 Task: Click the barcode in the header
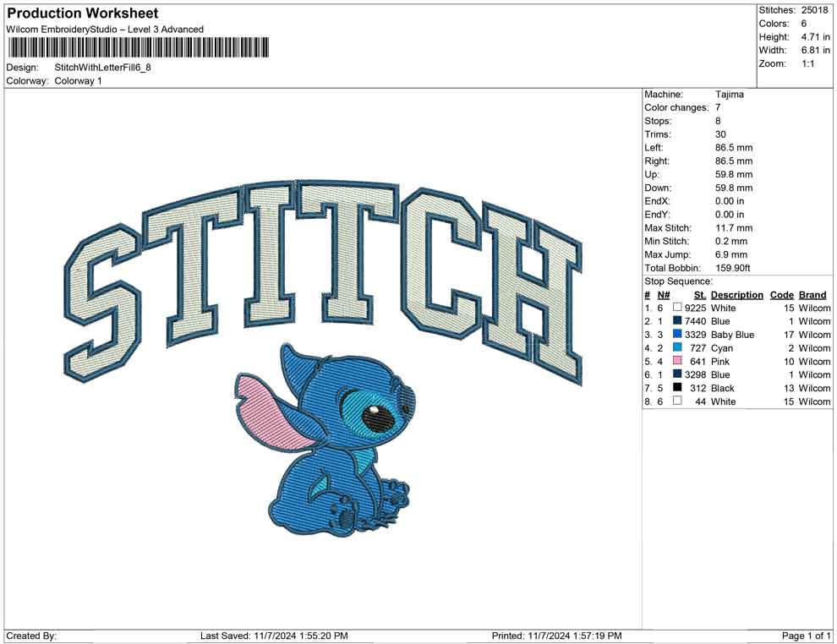(x=138, y=47)
